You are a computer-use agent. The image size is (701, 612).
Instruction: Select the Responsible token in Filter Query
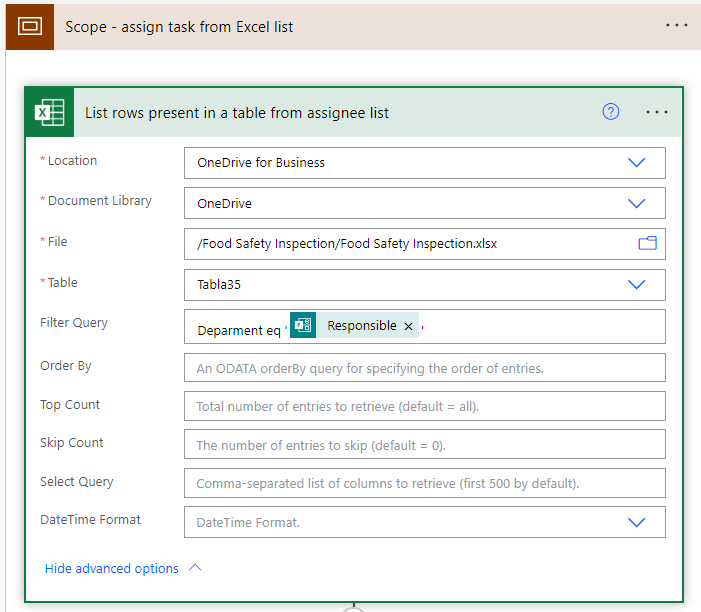coord(354,325)
